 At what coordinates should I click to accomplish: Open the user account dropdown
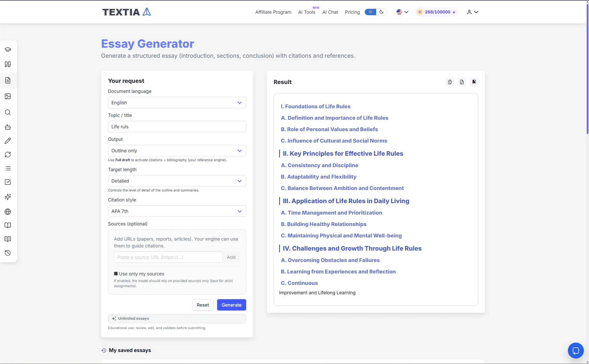(x=472, y=12)
